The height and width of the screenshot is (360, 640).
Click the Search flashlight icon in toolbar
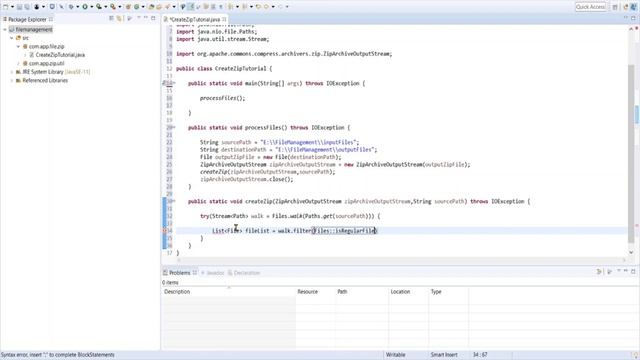(167, 7)
